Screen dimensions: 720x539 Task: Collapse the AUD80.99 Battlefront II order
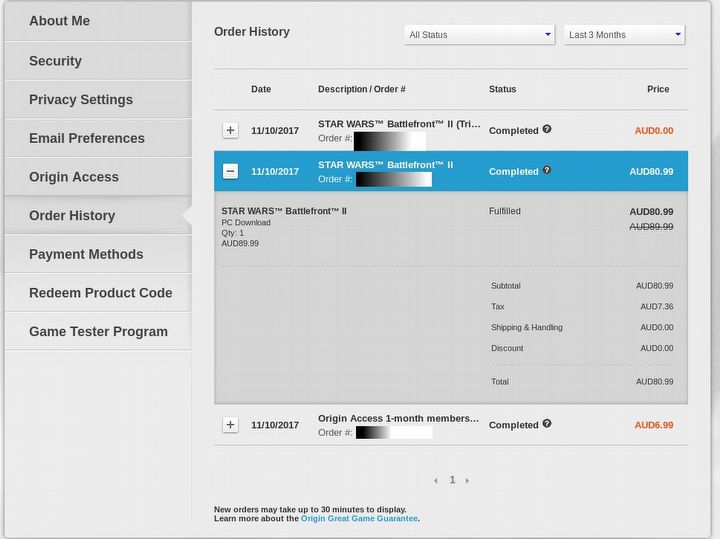tap(230, 172)
